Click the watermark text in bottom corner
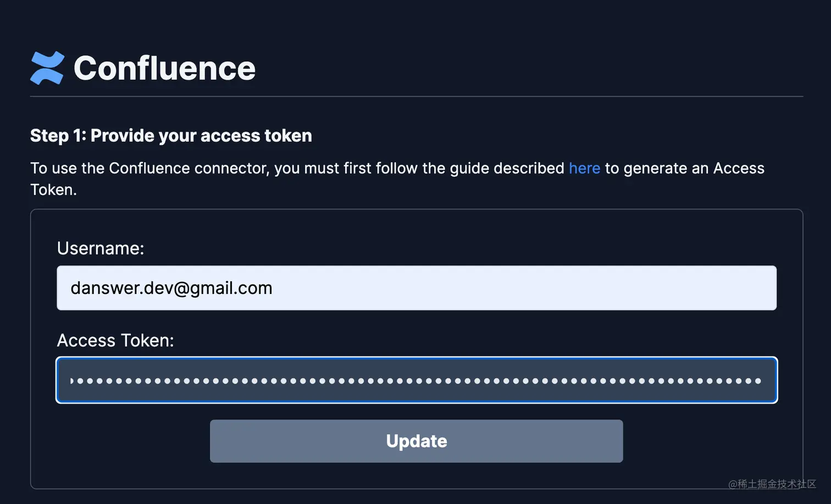The height and width of the screenshot is (504, 831). coord(772,484)
